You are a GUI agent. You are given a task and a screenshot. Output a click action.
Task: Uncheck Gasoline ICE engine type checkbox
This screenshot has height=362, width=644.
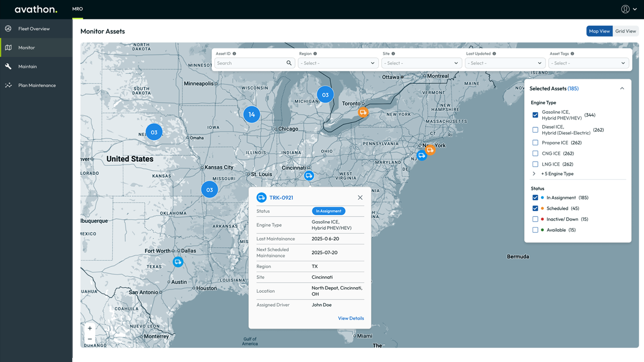tap(535, 115)
